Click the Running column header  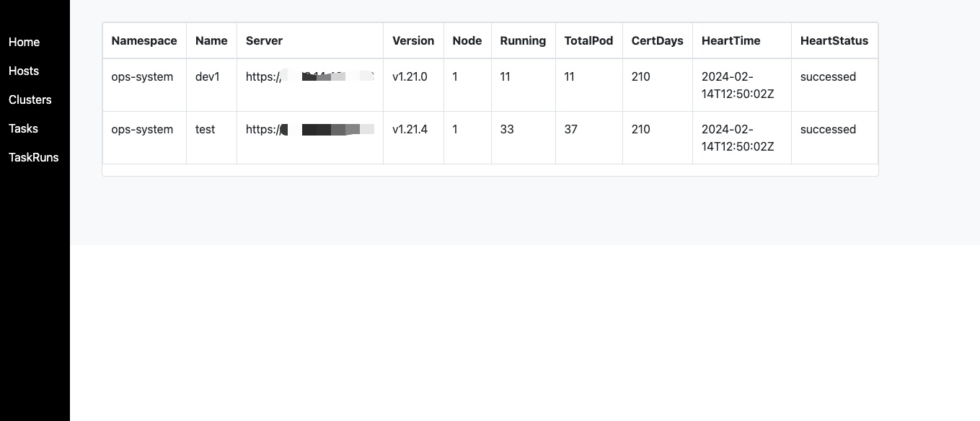[523, 40]
